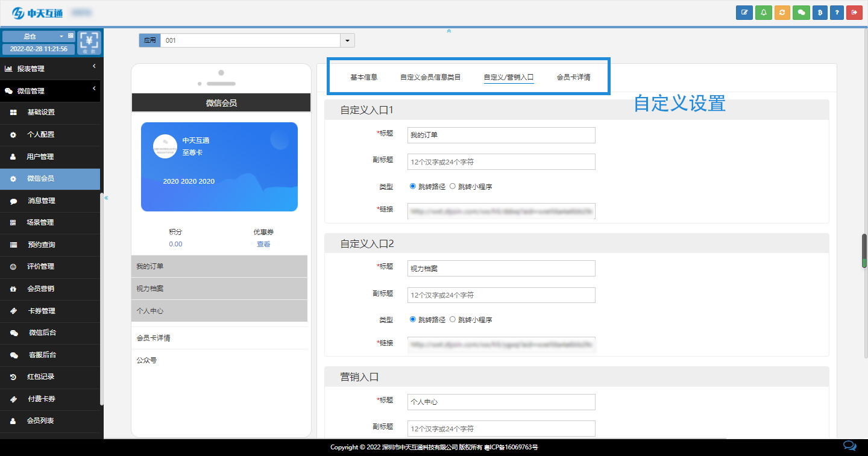
Task: Collapse the 报表管理 menu chevron
Action: tap(94, 66)
